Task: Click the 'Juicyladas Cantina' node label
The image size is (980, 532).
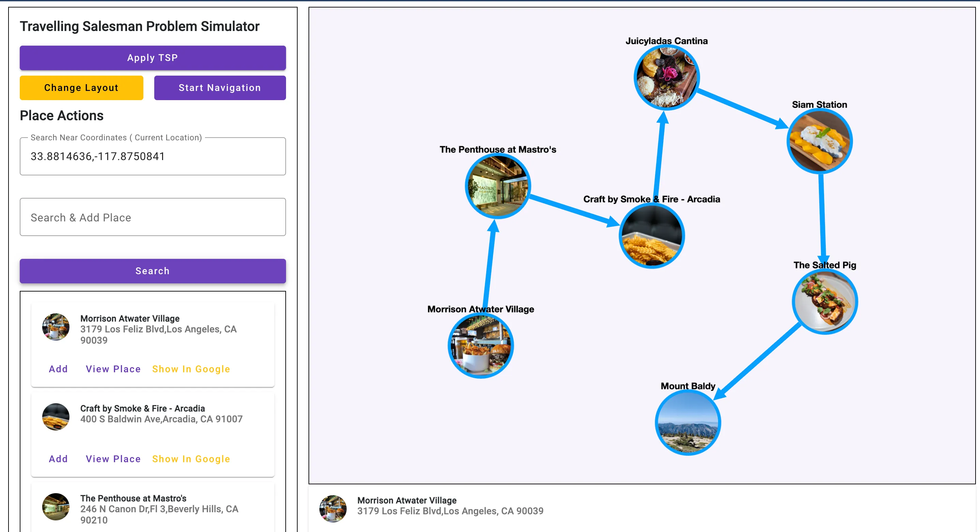Action: [x=666, y=41]
